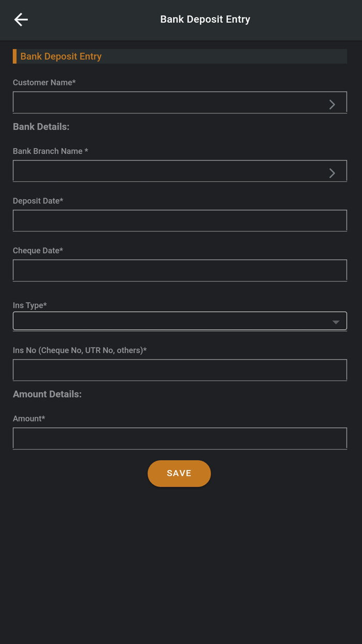
Task: Click the chevron in the Bank Branch Name field
Action: 332,173
